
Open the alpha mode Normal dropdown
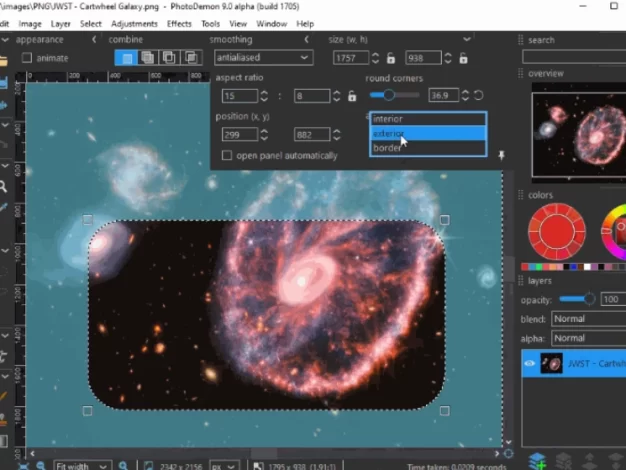[588, 338]
